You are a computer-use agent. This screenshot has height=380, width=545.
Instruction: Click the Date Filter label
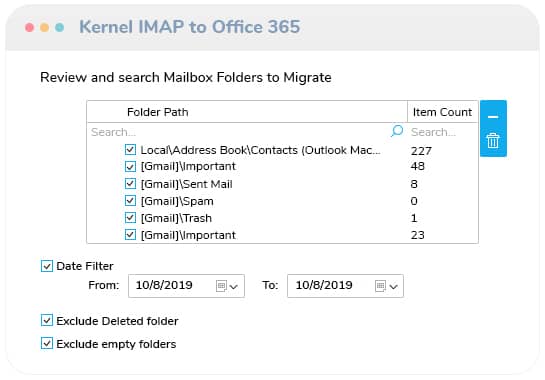click(85, 266)
